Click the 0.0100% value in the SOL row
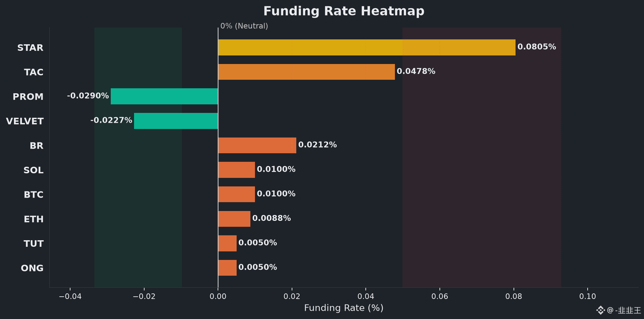 [276, 169]
